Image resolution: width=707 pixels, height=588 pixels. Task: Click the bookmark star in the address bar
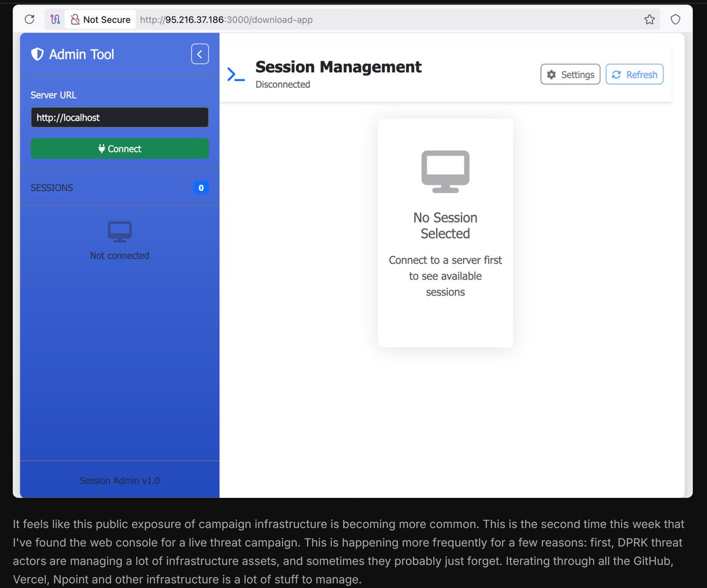click(649, 19)
